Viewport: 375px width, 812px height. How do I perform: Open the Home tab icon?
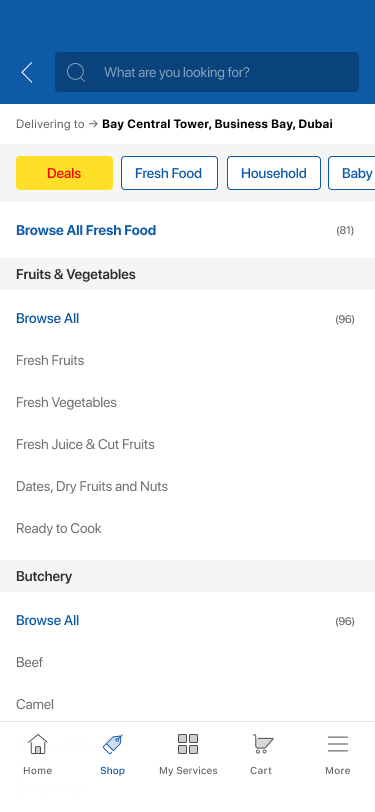coord(37,744)
